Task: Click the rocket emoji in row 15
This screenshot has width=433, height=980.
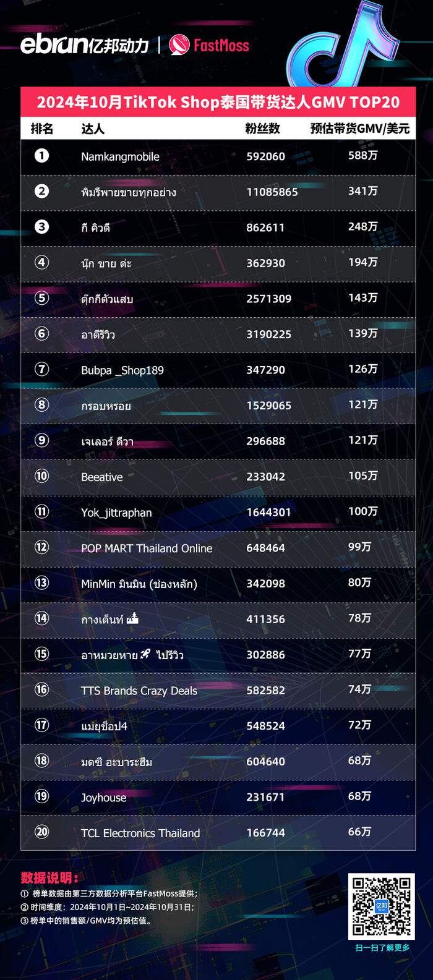Action: click(x=145, y=654)
